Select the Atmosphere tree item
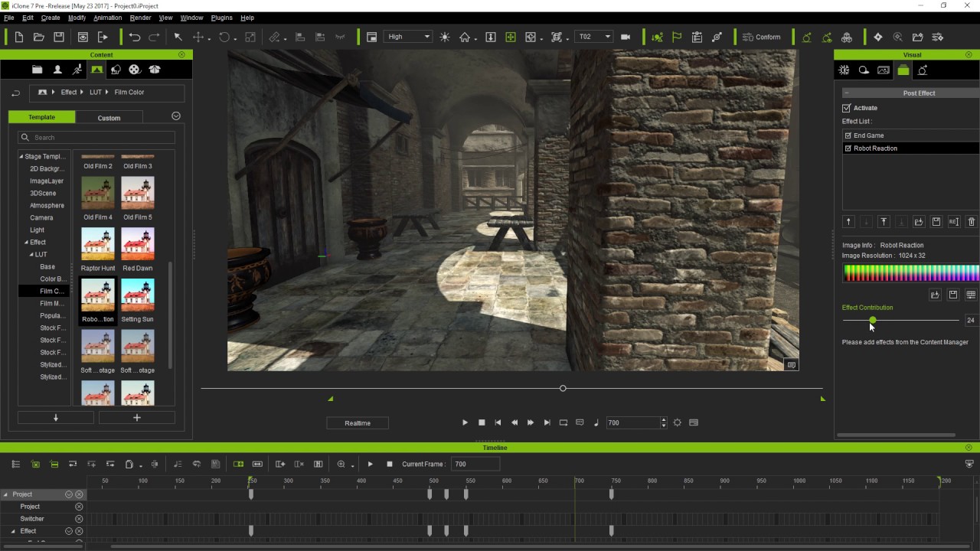 click(47, 206)
